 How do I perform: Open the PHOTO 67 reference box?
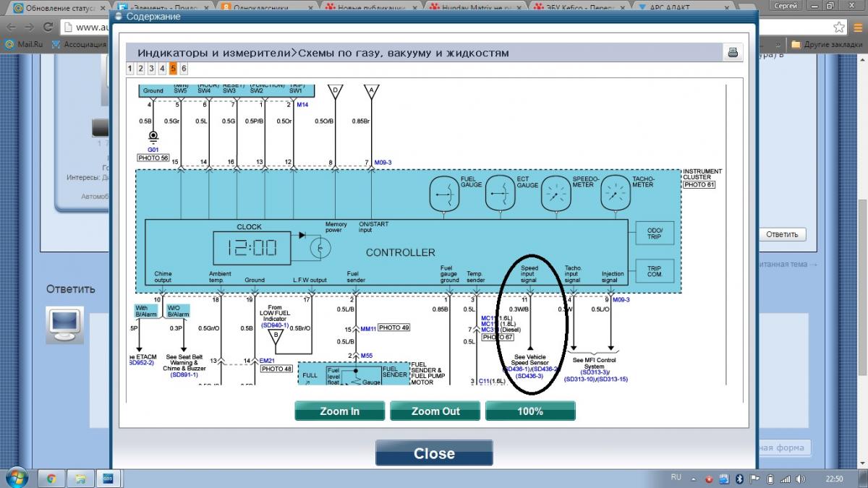498,337
